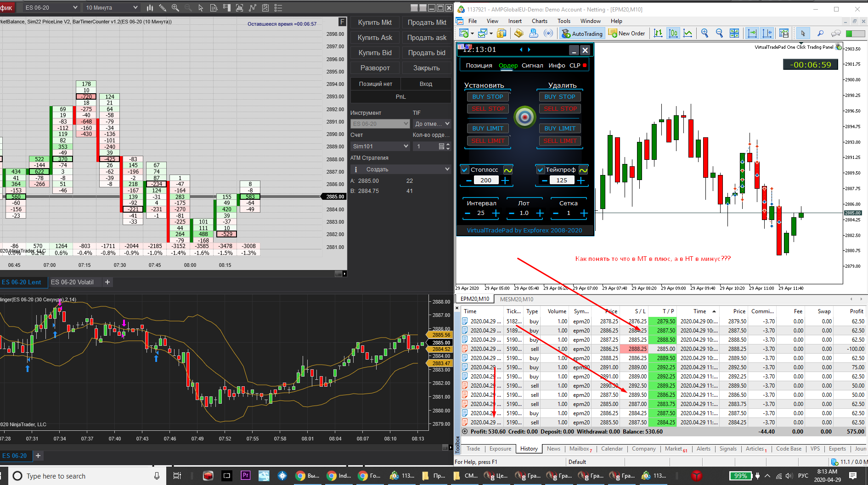Zoom in on the MetaTrader chart

705,33
